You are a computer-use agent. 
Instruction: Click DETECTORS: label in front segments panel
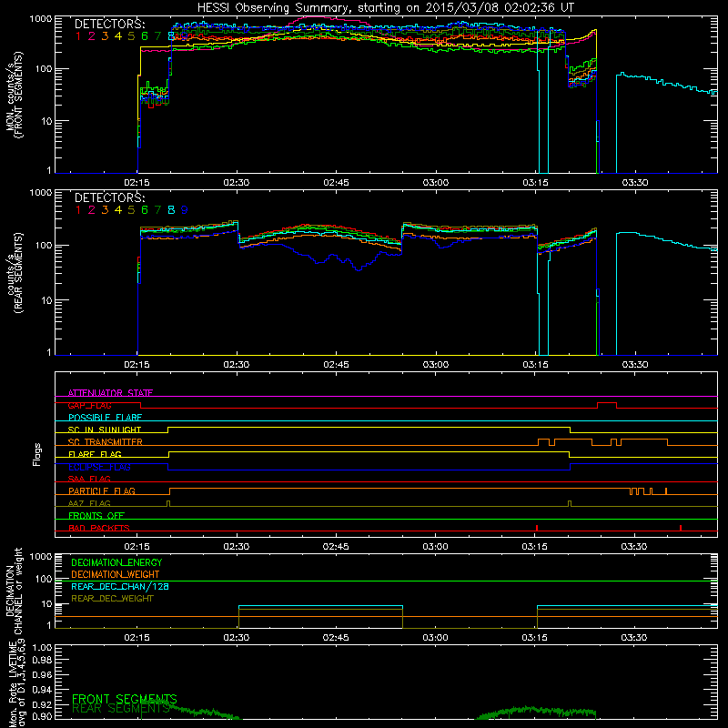pos(109,24)
